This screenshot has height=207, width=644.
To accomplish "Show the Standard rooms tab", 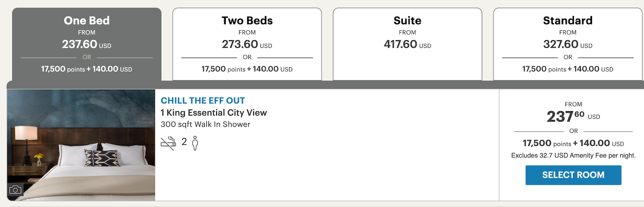I will click(x=568, y=21).
